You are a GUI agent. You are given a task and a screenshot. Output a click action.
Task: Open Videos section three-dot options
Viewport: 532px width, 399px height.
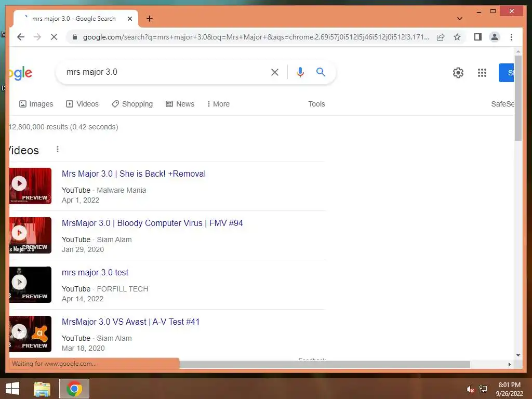click(x=58, y=149)
